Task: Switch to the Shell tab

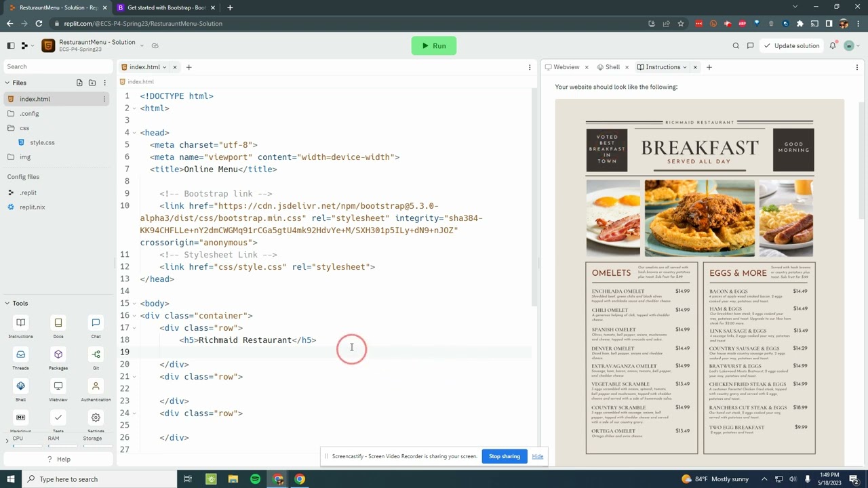Action: (608, 67)
